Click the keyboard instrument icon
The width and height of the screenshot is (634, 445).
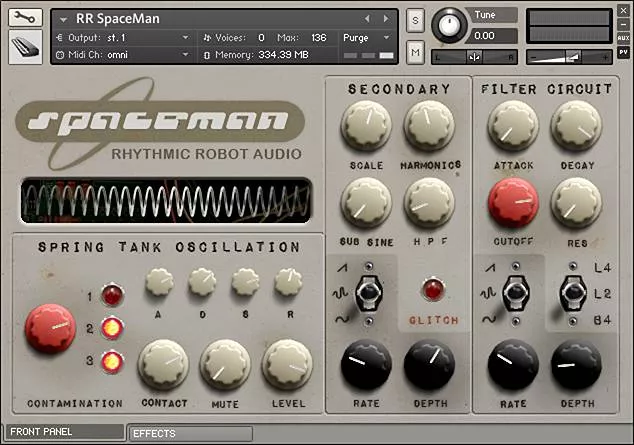[25, 47]
